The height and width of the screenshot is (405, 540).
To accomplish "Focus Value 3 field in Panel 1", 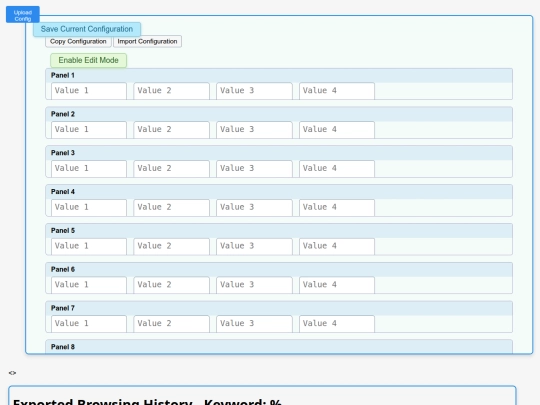I will (254, 91).
